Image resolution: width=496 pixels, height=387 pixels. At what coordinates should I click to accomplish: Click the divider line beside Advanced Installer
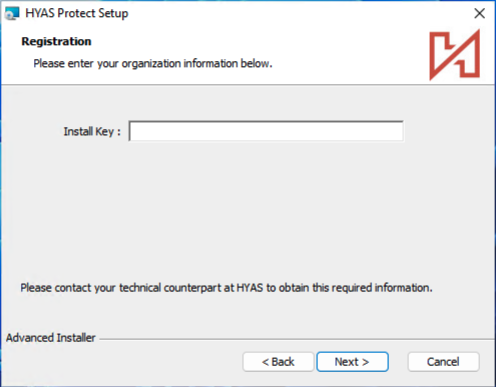click(297, 339)
